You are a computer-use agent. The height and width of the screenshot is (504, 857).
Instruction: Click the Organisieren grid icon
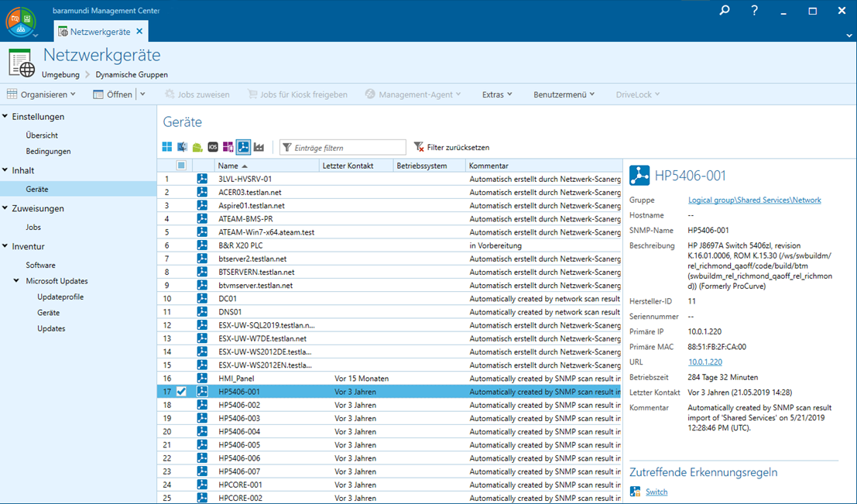coord(12,94)
